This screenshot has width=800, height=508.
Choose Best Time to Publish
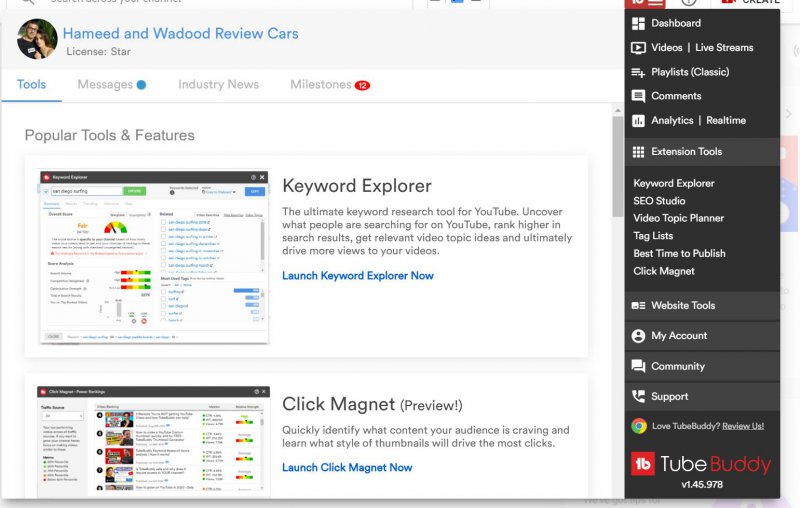[679, 253]
